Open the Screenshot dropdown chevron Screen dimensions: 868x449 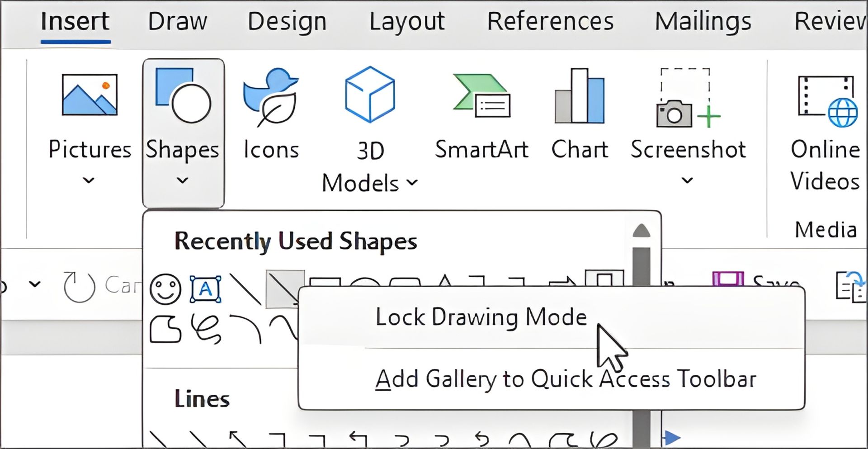point(687,180)
